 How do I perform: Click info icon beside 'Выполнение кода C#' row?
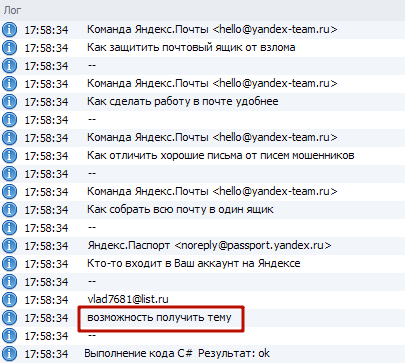(9, 354)
